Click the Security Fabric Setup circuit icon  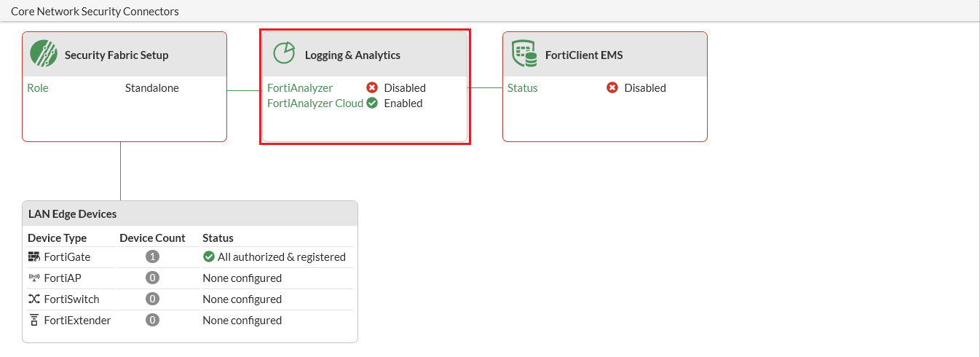pos(44,54)
